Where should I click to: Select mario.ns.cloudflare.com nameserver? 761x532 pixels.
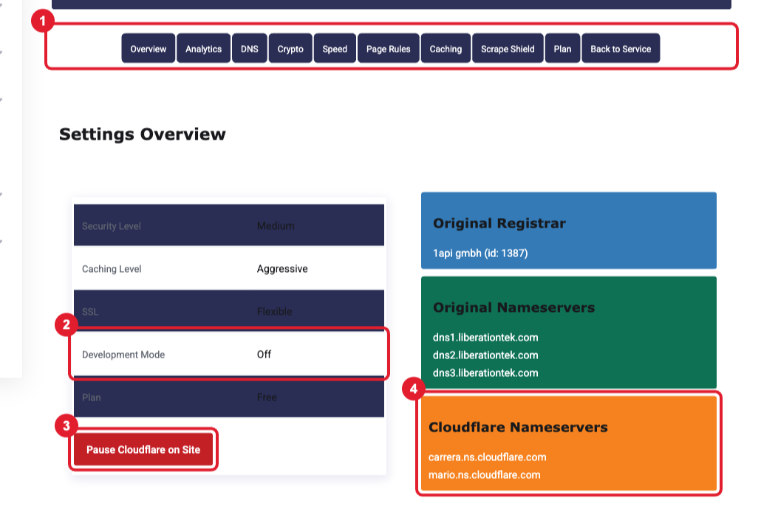coord(485,474)
